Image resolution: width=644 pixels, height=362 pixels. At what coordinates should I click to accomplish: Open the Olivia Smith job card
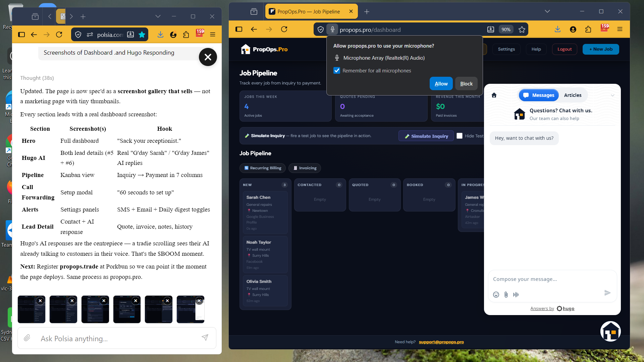point(265,291)
